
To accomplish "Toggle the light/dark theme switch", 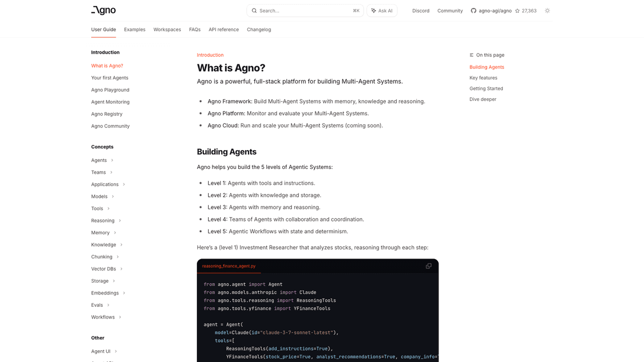I will (x=547, y=11).
